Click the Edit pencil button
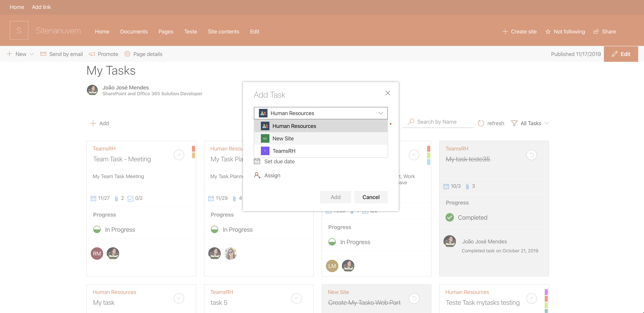This screenshot has width=644, height=313. click(x=621, y=54)
